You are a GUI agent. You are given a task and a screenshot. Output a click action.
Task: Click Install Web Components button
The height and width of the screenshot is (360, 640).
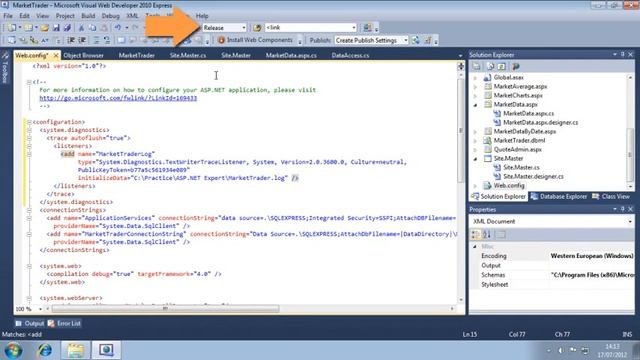[256, 40]
